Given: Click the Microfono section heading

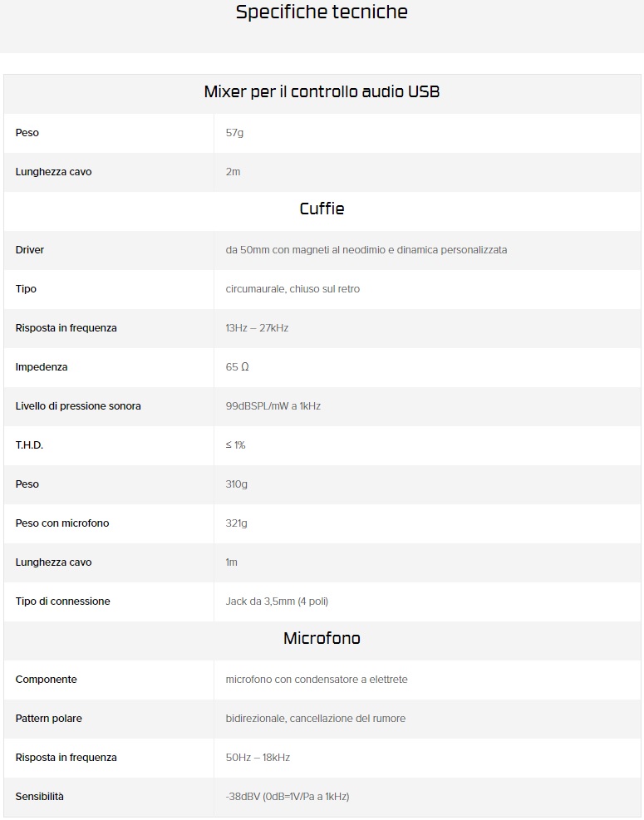Looking at the screenshot, I should [322, 639].
